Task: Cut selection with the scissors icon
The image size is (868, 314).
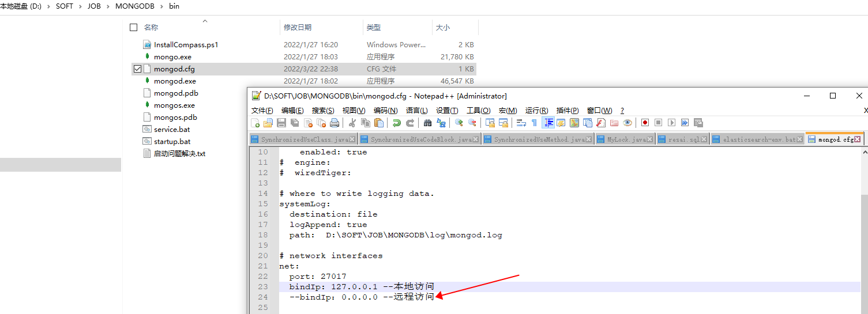Action: (x=352, y=123)
